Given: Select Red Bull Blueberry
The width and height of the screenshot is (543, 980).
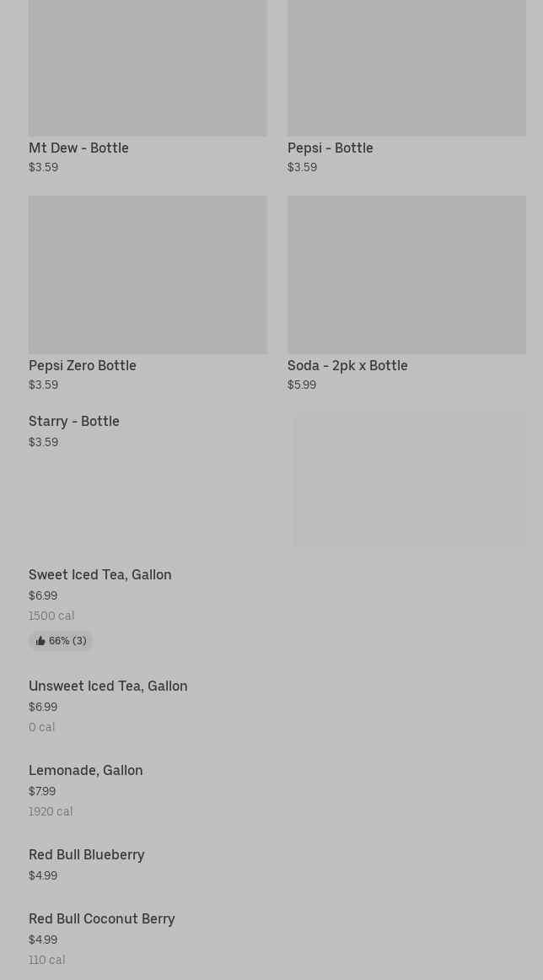Looking at the screenshot, I should 86,855.
